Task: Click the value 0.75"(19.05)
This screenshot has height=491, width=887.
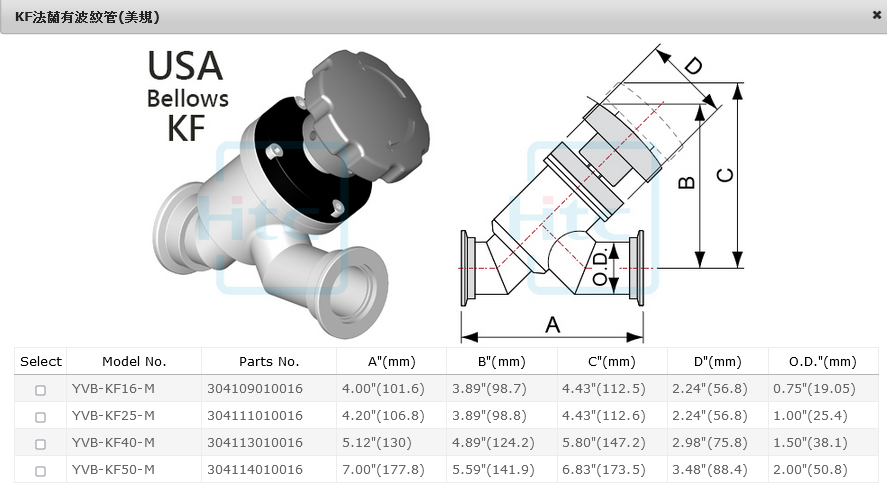Action: [815, 389]
